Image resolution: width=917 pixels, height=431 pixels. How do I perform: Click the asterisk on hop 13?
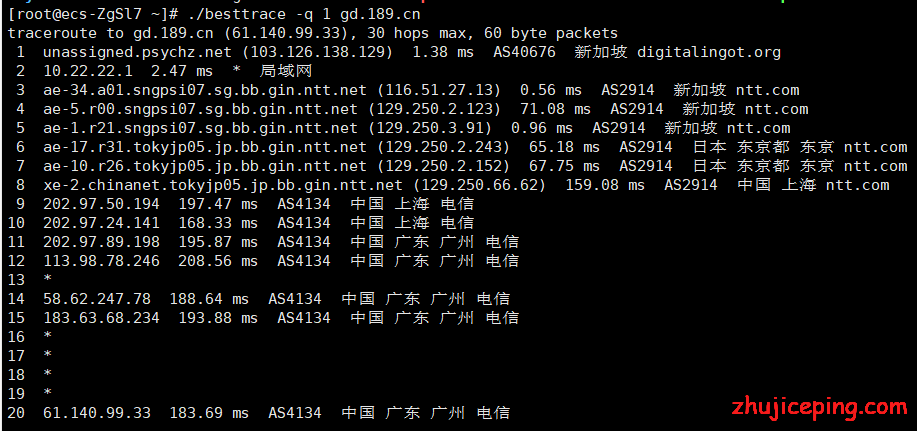pyautogui.click(x=47, y=280)
